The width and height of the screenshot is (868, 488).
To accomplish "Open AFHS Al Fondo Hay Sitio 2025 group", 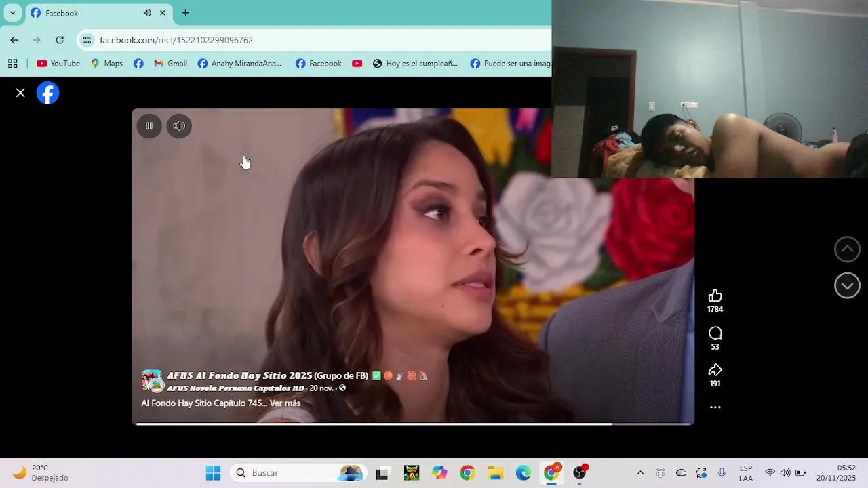I will pos(267,375).
